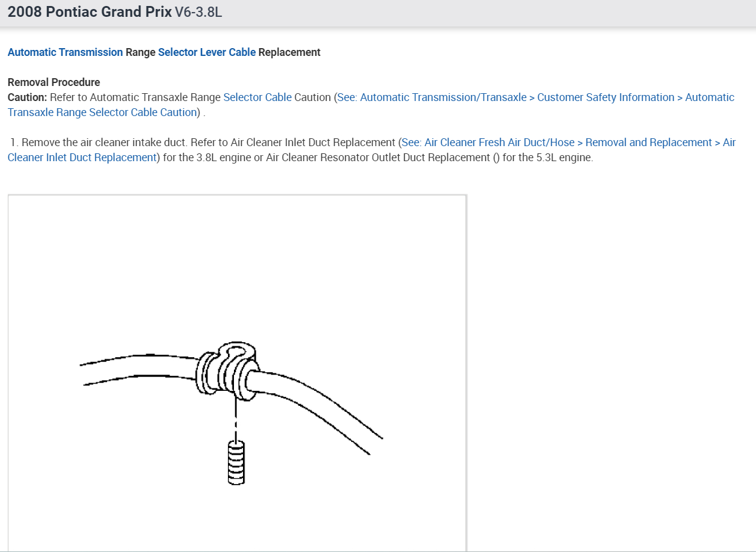Click the word "Replacement" in the title

289,52
